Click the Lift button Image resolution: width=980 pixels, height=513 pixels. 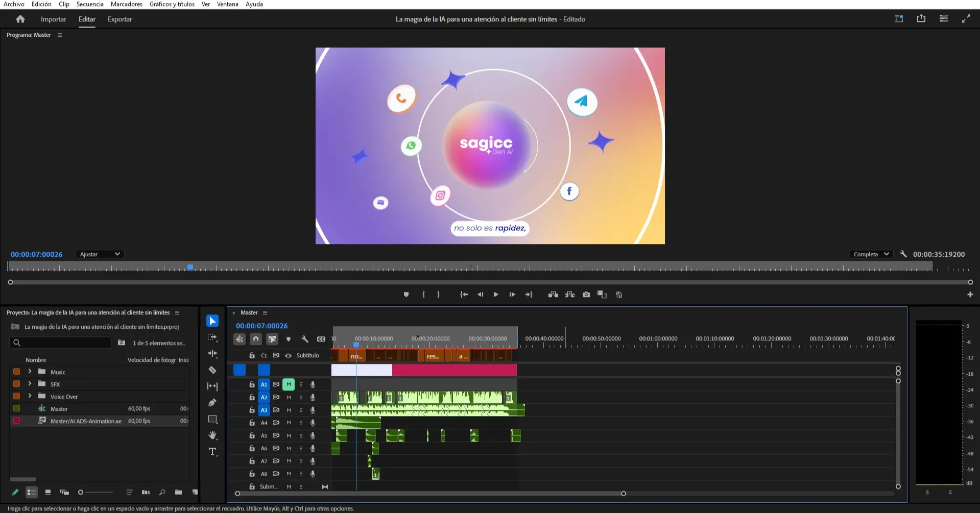point(553,295)
